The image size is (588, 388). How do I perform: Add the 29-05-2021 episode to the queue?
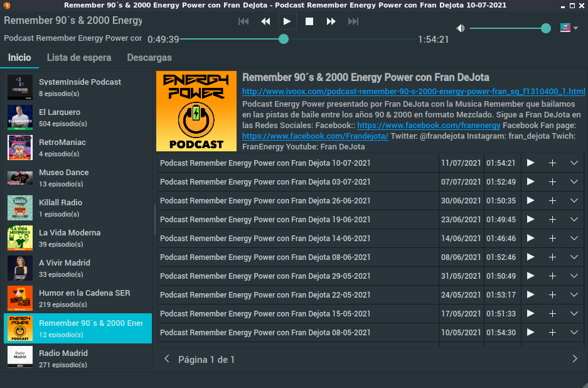tap(552, 276)
